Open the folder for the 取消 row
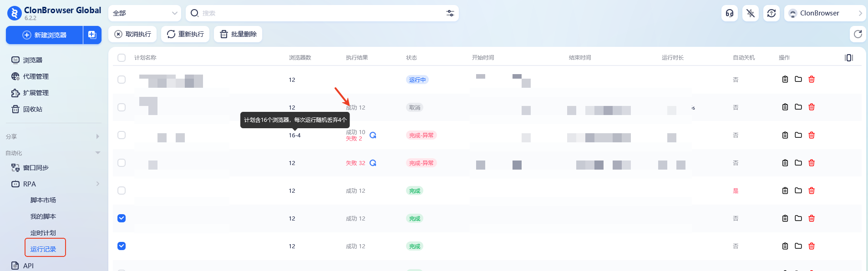Screen dimensions: 868x271 (798, 107)
